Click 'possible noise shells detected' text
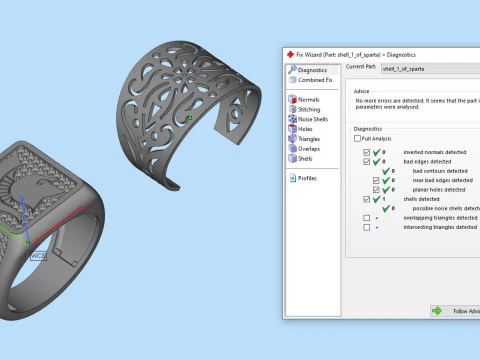 pyautogui.click(x=446, y=208)
